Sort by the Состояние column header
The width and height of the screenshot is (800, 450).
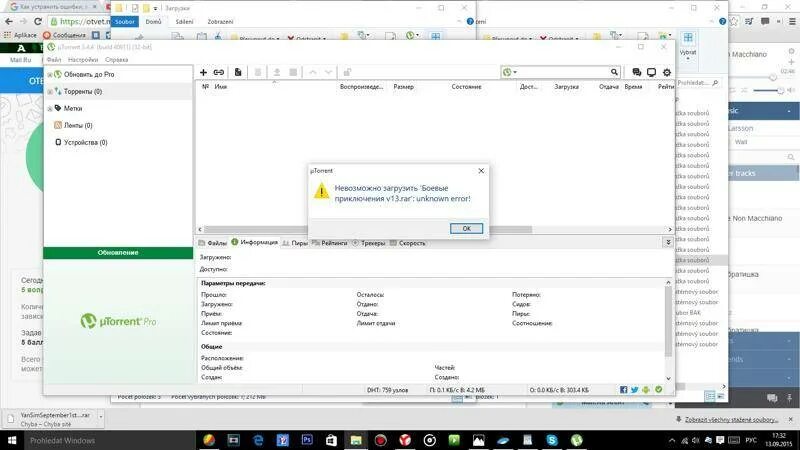point(466,87)
